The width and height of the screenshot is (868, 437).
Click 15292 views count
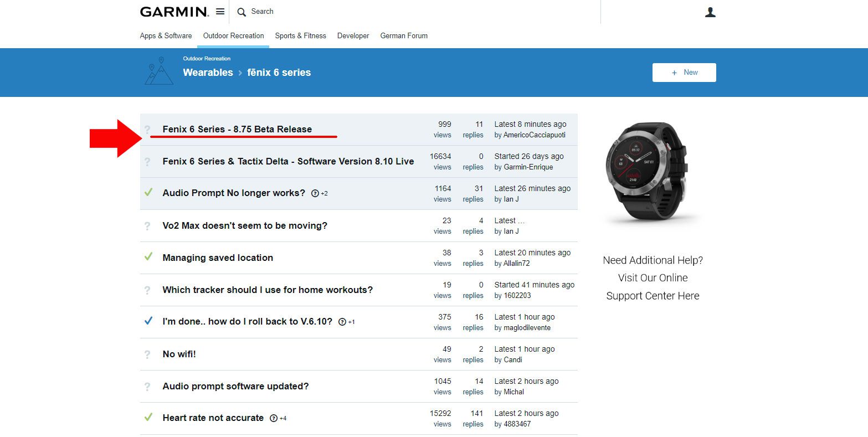[440, 414]
